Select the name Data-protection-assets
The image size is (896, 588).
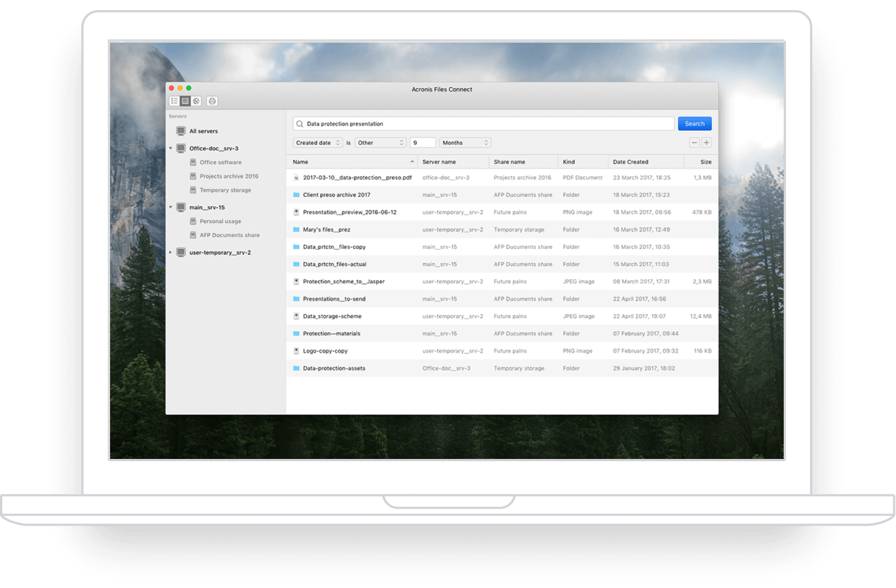pyautogui.click(x=334, y=369)
